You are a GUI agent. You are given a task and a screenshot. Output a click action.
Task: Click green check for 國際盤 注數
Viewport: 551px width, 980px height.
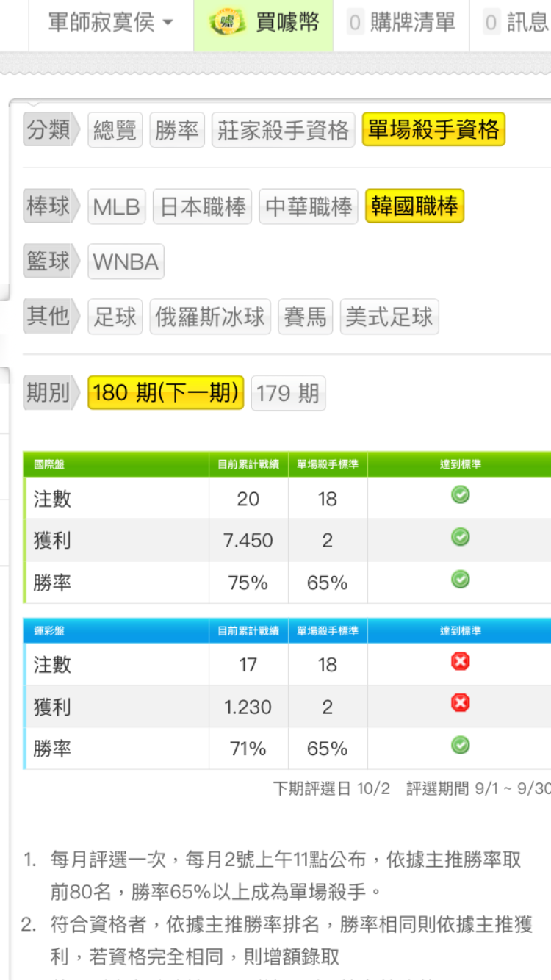tap(460, 496)
